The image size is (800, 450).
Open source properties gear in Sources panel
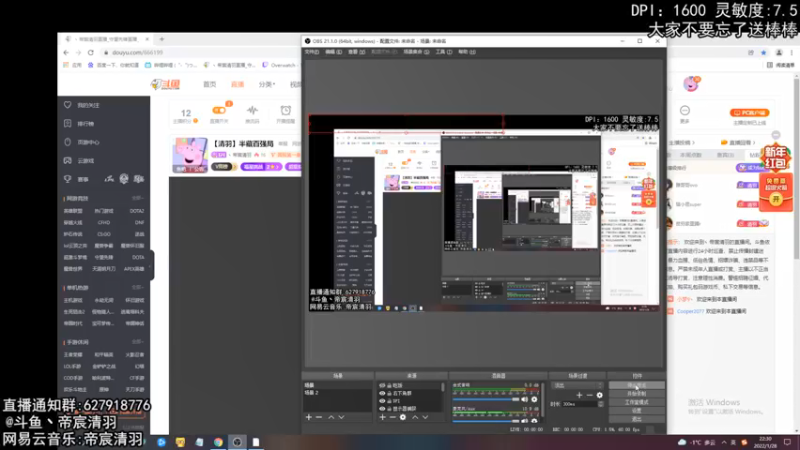(x=403, y=417)
